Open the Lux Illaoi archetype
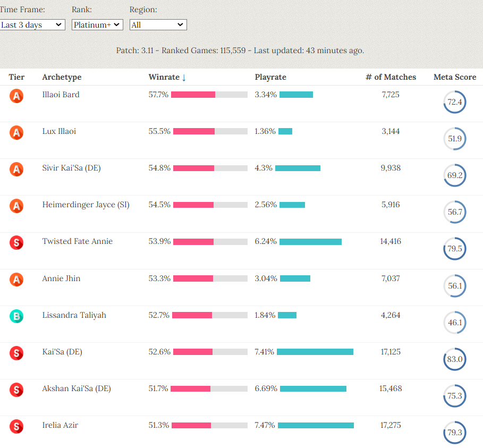The height and width of the screenshot is (448, 483). (59, 131)
